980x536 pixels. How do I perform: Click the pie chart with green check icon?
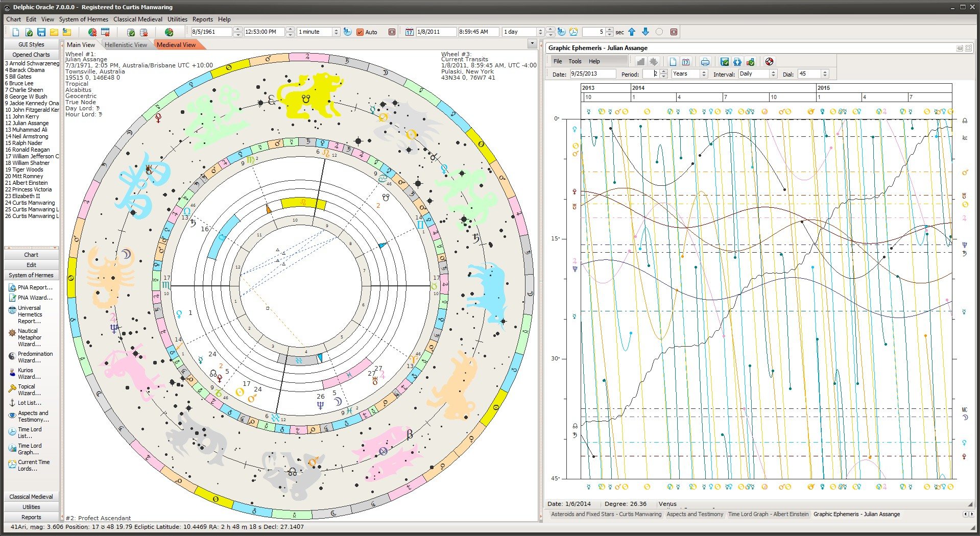[x=169, y=32]
